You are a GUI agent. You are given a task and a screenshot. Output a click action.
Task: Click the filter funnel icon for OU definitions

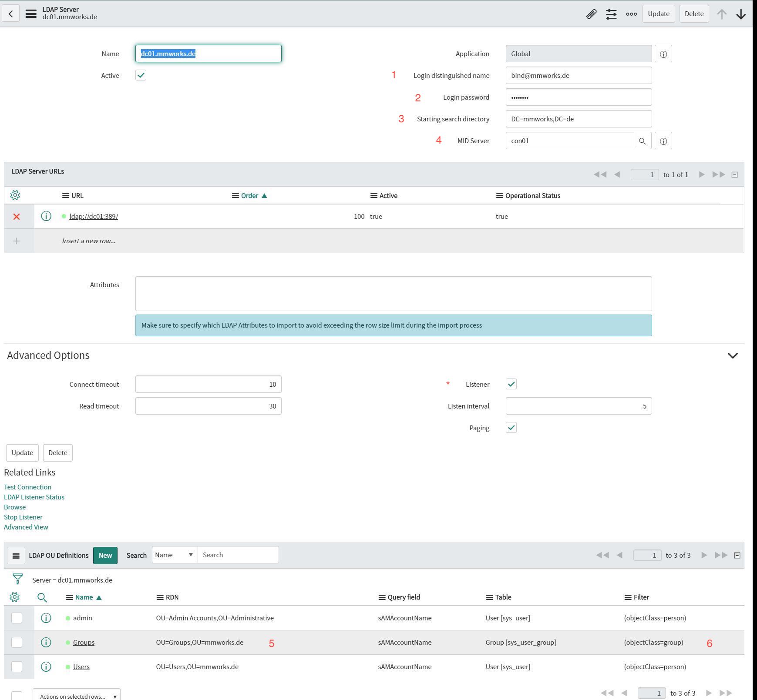18,579
